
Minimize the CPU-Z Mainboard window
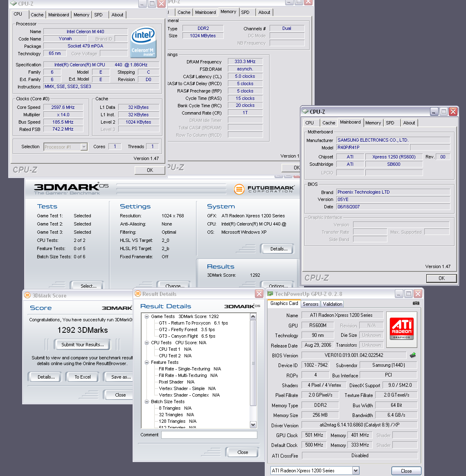(434, 111)
